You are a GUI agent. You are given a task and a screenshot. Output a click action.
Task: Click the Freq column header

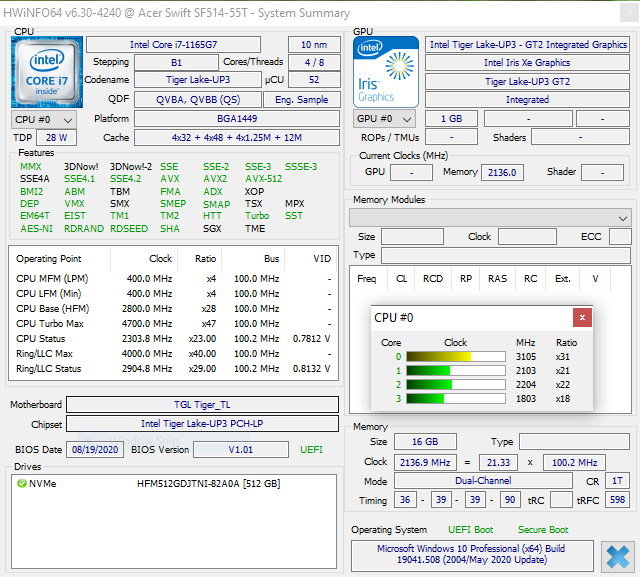(367, 279)
